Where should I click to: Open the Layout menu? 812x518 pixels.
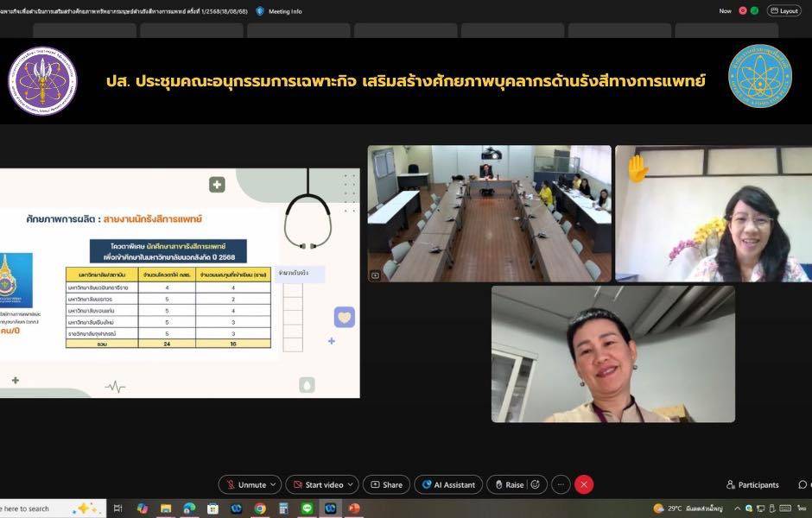pos(783,11)
